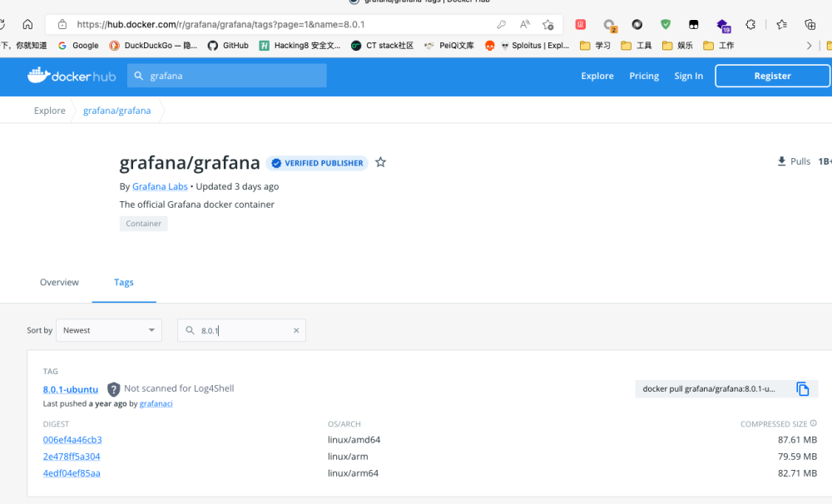Open the 工作 bookmarks folder

click(x=719, y=46)
